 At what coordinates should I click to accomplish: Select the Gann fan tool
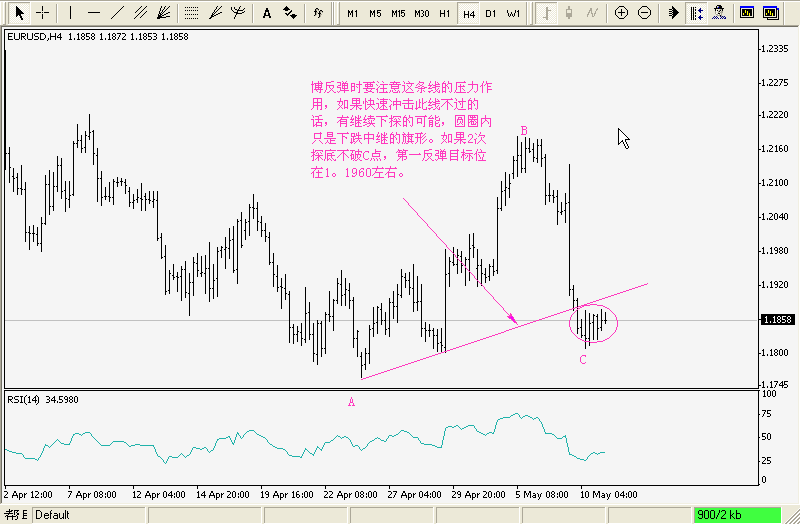point(163,13)
